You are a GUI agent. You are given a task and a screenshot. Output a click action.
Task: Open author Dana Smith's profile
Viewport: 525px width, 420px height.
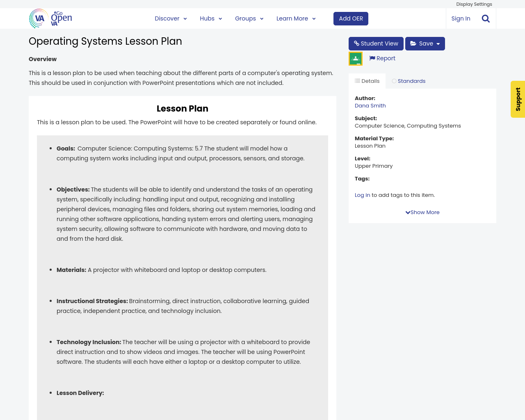click(x=370, y=105)
